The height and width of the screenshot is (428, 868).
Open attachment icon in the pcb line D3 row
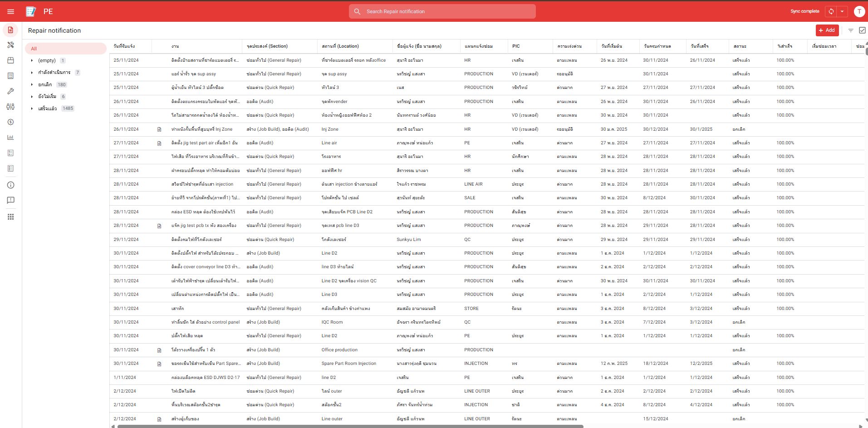(159, 226)
